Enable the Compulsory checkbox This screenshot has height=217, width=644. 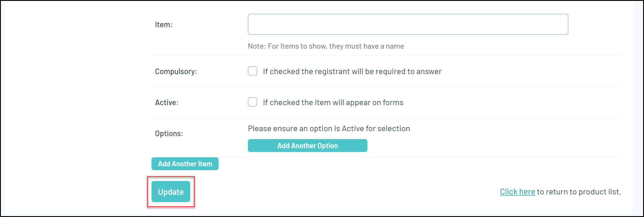point(253,71)
